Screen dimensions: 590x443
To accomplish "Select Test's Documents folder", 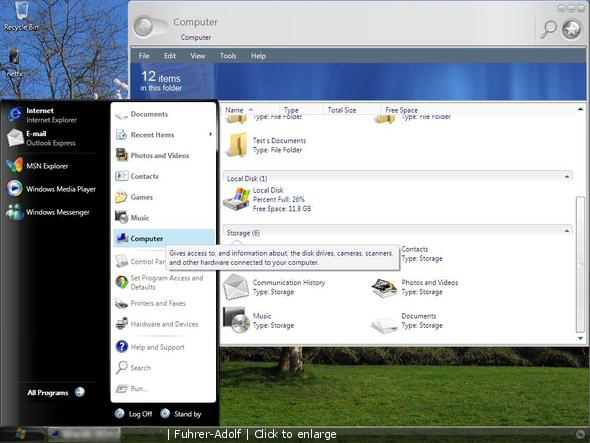I will point(266,145).
